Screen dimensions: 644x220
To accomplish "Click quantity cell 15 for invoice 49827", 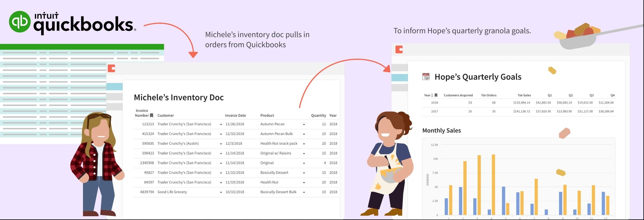I will pyautogui.click(x=324, y=173).
